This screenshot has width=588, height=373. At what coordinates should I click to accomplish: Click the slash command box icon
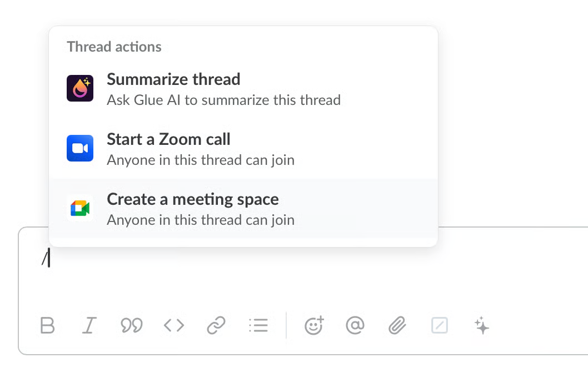439,325
